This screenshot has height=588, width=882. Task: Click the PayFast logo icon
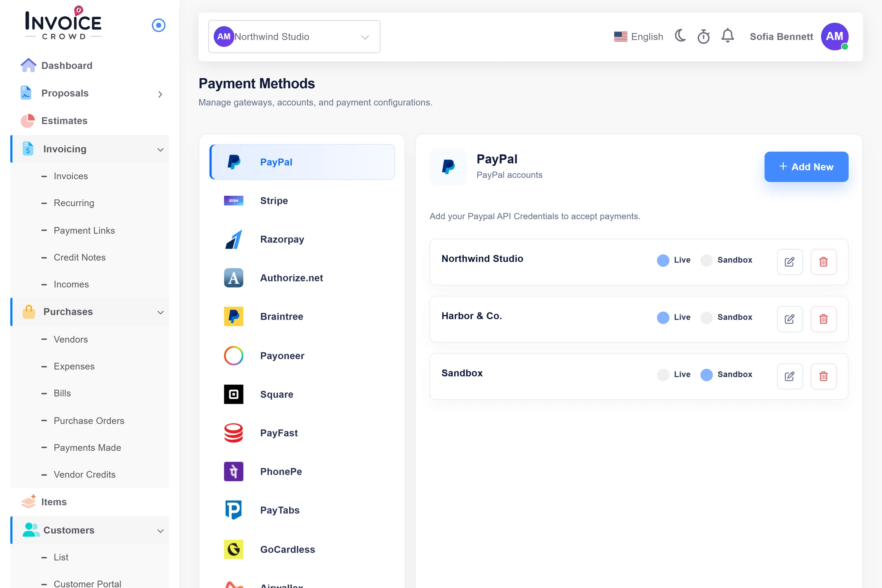pyautogui.click(x=234, y=433)
